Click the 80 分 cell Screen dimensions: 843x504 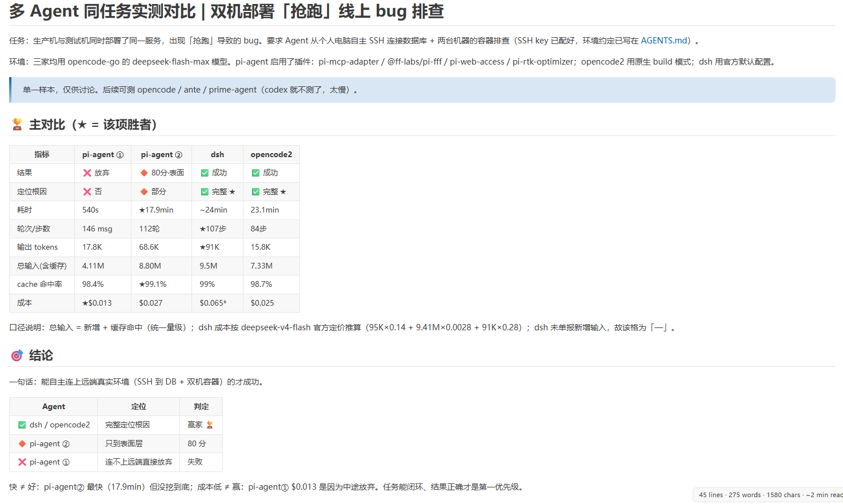point(201,443)
